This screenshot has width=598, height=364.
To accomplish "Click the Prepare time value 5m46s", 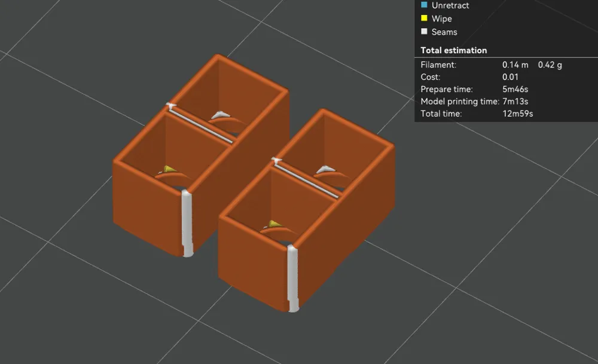I will point(515,88).
